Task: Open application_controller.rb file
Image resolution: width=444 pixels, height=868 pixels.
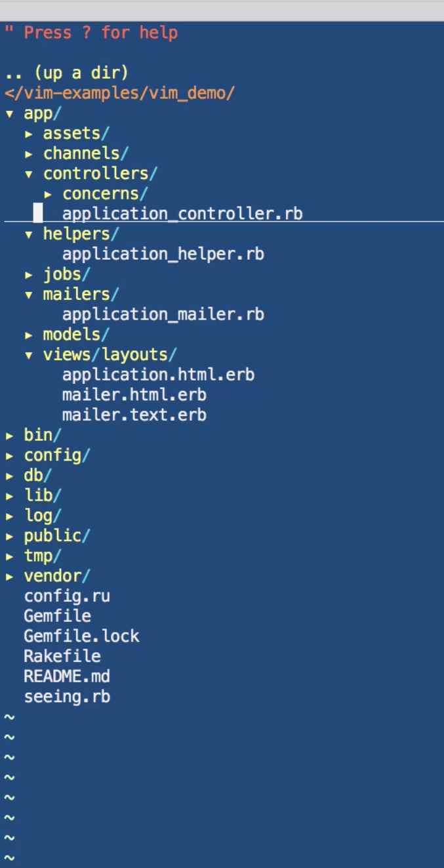Action: pyautogui.click(x=182, y=214)
